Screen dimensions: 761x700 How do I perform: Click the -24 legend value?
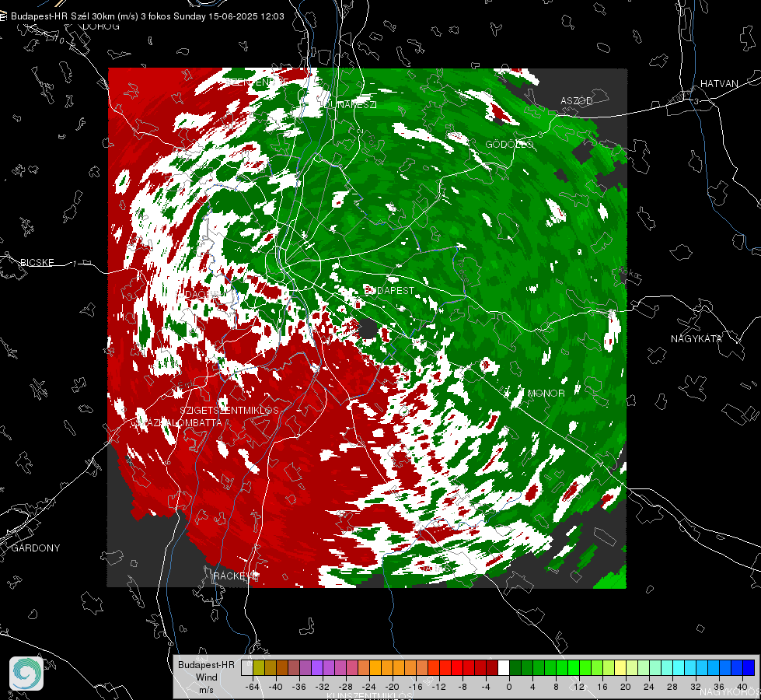pos(369,687)
